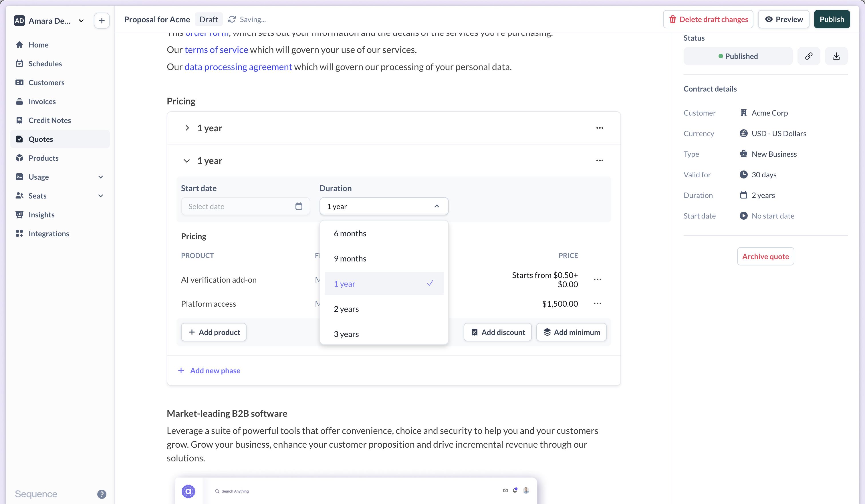Select 3 years duration option

(384, 334)
